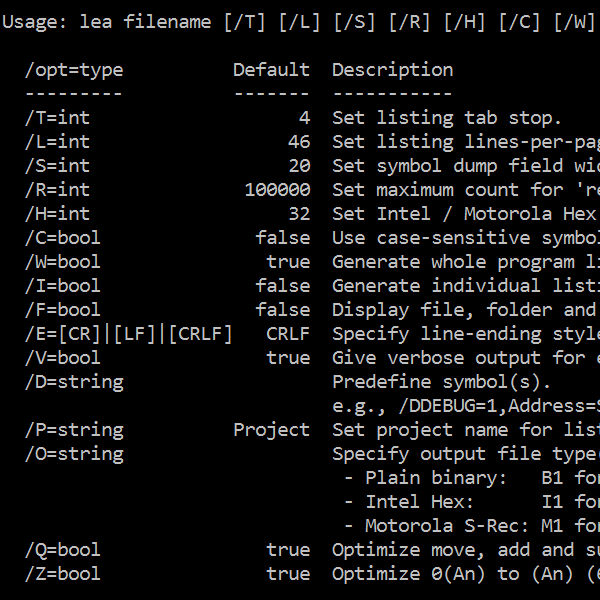Click the '/W=bool' option text

pos(63,262)
